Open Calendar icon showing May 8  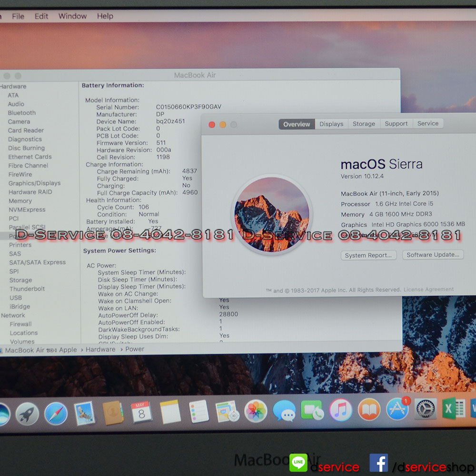(x=141, y=412)
